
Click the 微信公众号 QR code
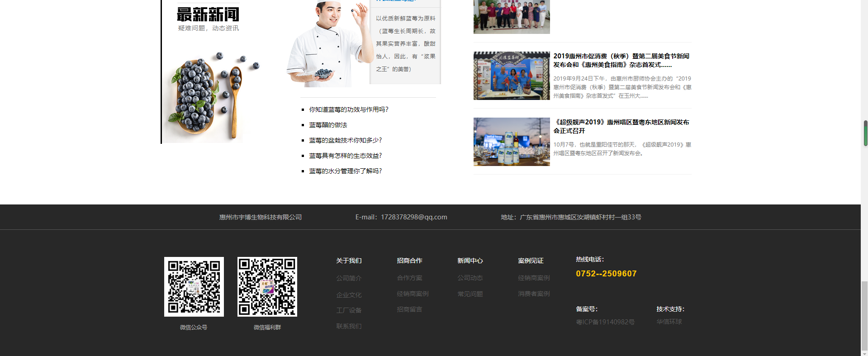pos(194,287)
